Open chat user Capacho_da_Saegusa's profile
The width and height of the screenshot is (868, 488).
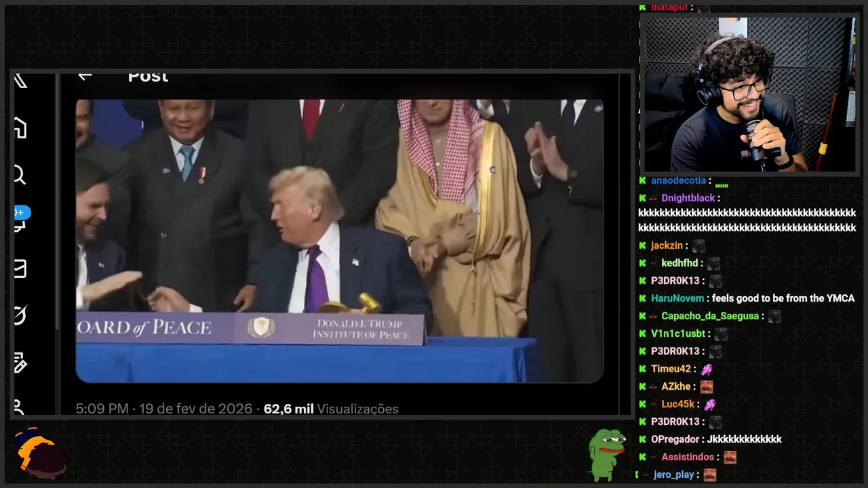710,317
